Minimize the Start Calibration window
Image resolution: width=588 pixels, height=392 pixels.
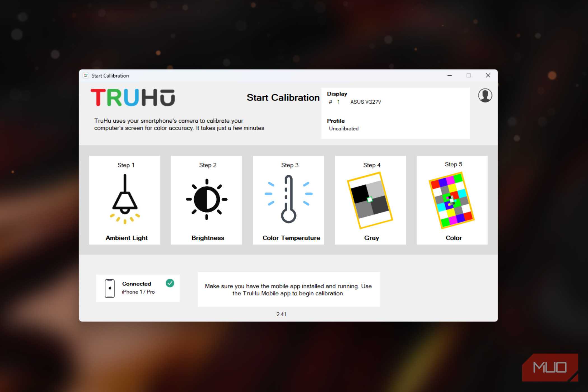click(449, 76)
